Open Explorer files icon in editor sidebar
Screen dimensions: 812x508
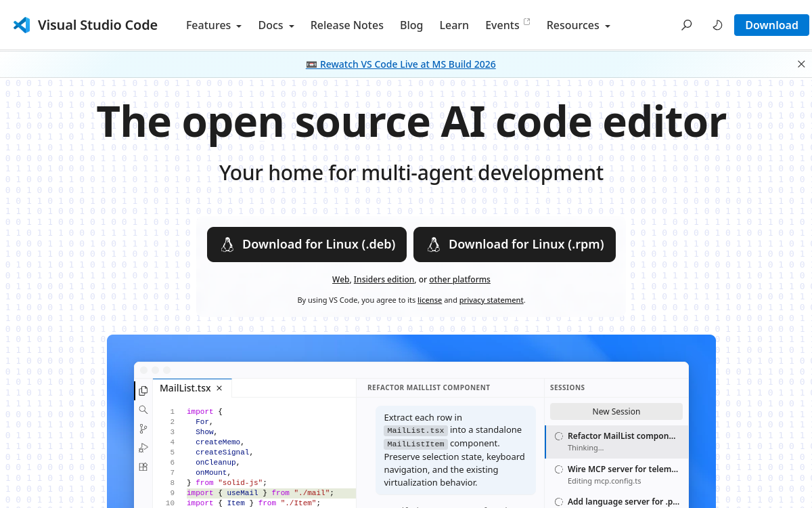pyautogui.click(x=143, y=391)
